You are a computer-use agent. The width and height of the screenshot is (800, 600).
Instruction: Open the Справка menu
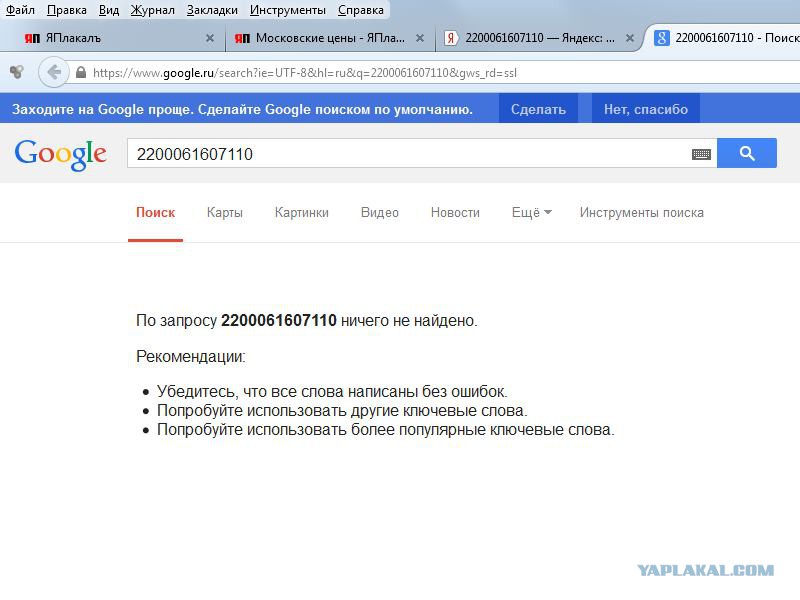click(361, 10)
